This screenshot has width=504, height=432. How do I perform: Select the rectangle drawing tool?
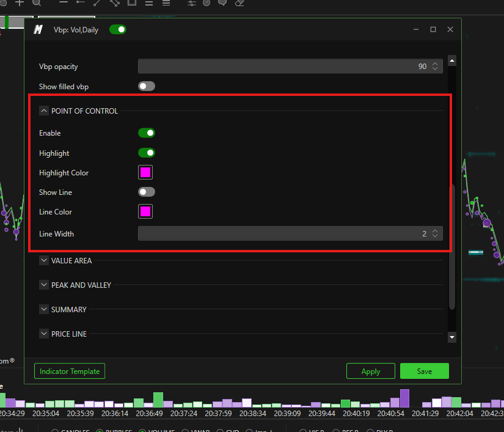132,3
